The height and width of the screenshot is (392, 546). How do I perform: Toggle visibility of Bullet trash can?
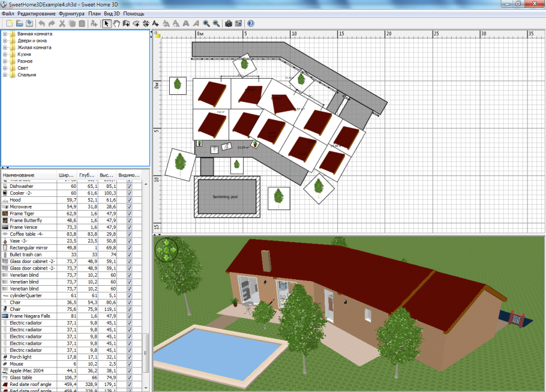[129, 255]
